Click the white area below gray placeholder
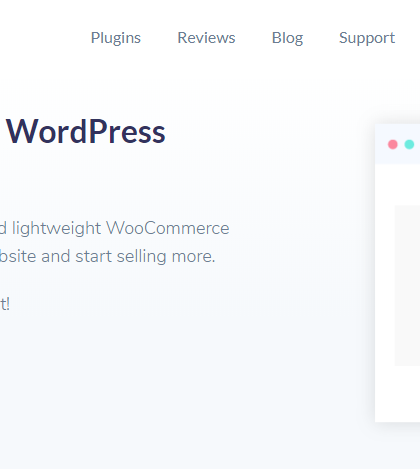 tap(397, 393)
